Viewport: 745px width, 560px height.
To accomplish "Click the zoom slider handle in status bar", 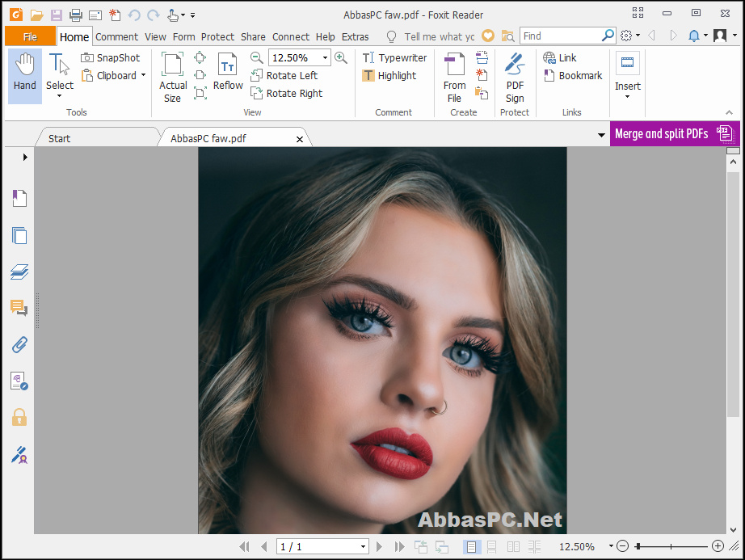I will tap(638, 546).
